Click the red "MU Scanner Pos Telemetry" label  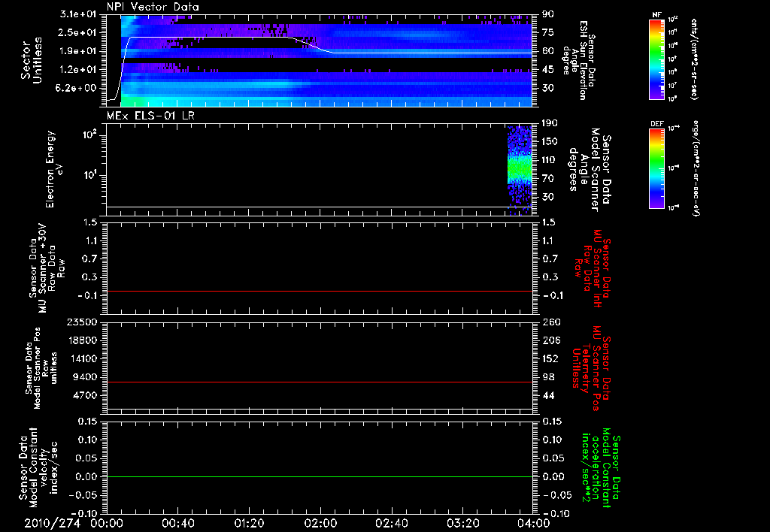point(592,368)
